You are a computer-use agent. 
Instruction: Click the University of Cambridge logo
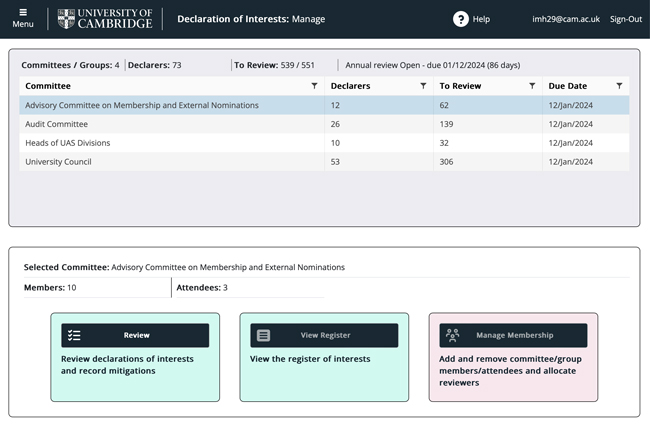point(105,19)
